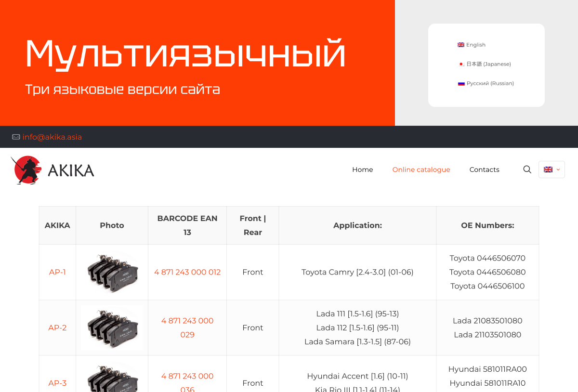Click the Три языковые версии сайта subtitle
The height and width of the screenshot is (392, 578).
coord(123,90)
